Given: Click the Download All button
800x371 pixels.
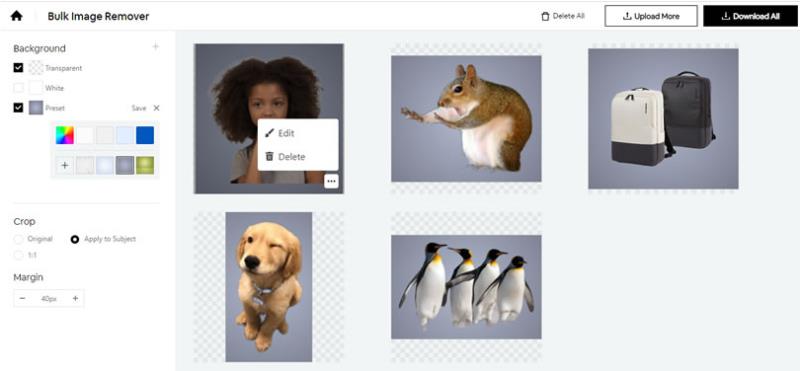Looking at the screenshot, I should (x=751, y=16).
